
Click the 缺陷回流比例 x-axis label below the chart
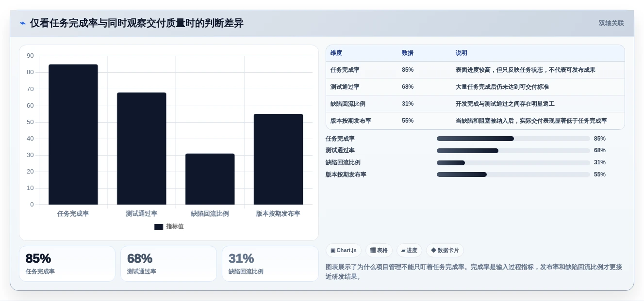click(210, 214)
